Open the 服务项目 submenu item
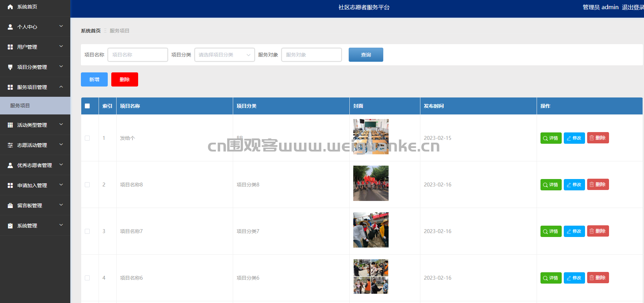644x303 pixels. click(20, 106)
